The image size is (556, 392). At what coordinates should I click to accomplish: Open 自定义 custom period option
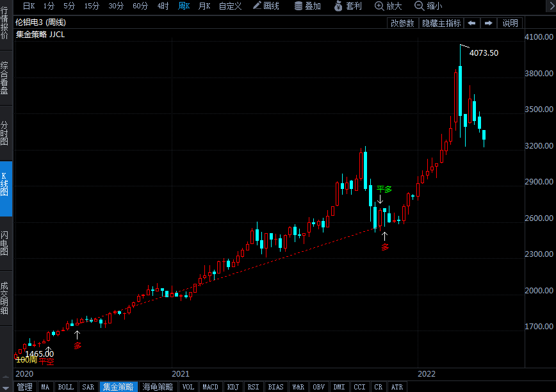click(x=230, y=6)
